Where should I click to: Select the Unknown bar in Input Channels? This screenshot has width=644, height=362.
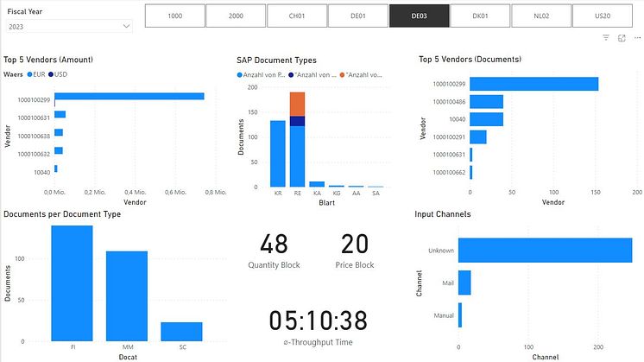coord(545,251)
